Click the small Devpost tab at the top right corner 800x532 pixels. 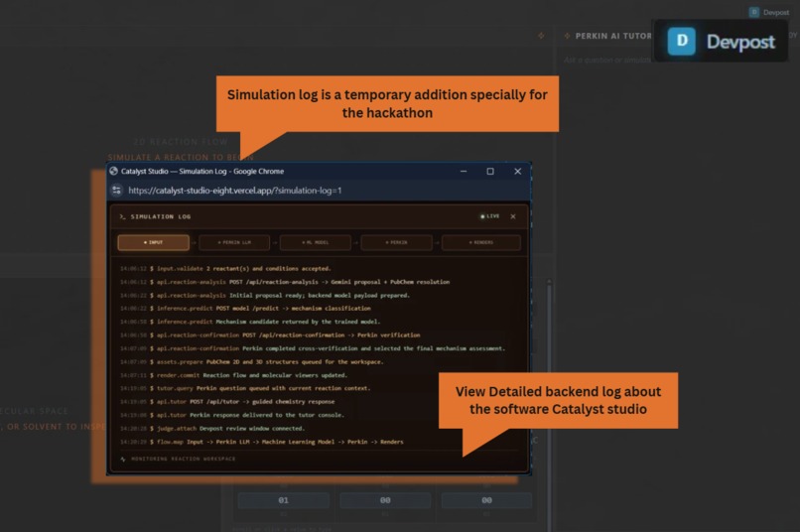pyautogui.click(x=769, y=12)
